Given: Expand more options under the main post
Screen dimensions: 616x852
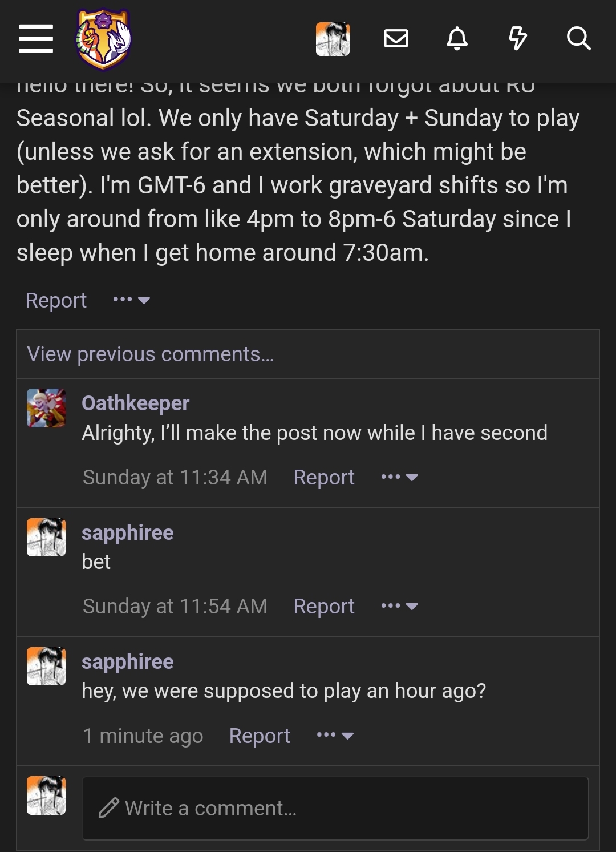Looking at the screenshot, I should pyautogui.click(x=131, y=300).
